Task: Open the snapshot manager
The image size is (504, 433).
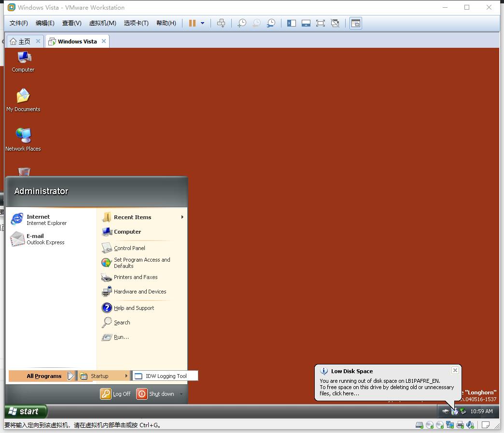Action: tap(271, 23)
